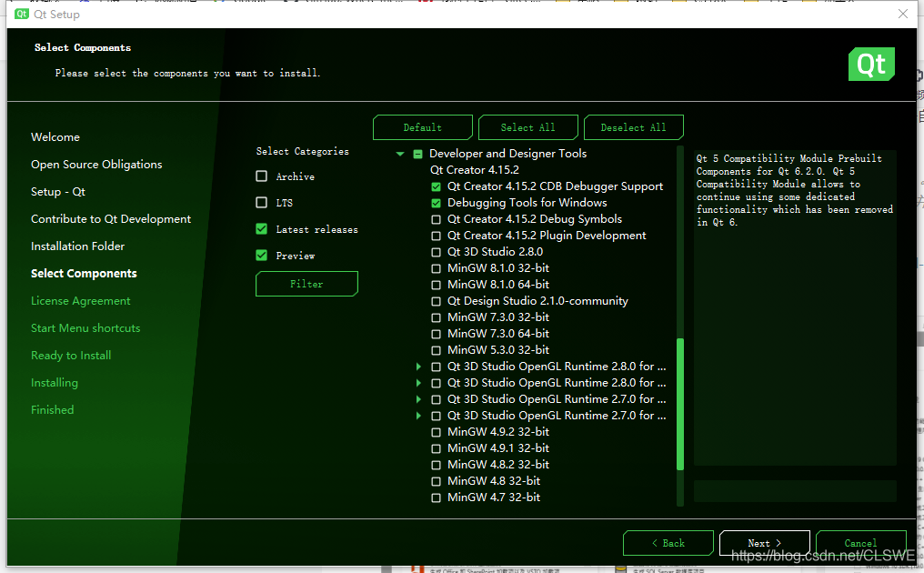Check Qt Design Studio 2.1.0-community
924x573 pixels.
pos(436,301)
